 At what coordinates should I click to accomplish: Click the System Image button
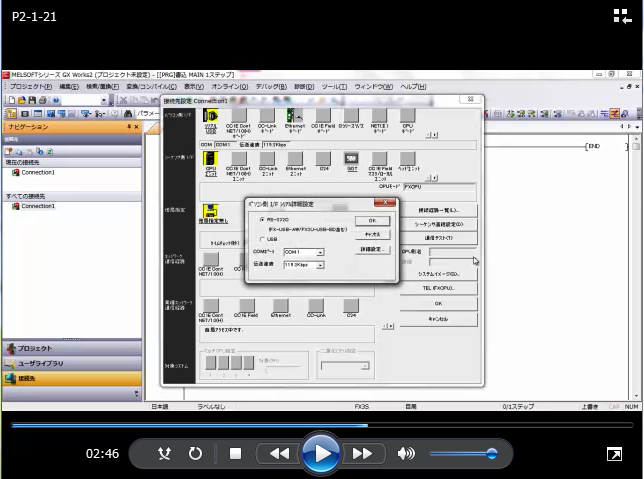point(439,274)
